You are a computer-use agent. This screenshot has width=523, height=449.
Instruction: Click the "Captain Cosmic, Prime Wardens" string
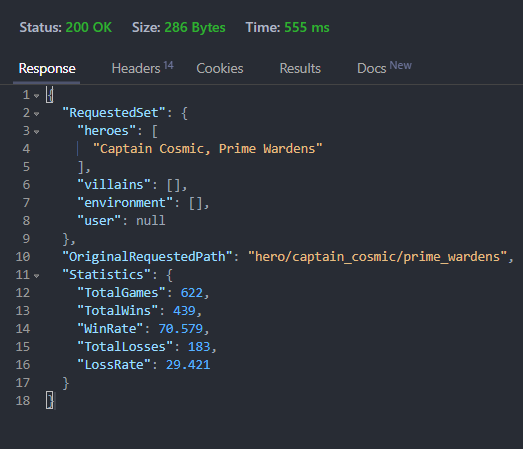pos(207,149)
